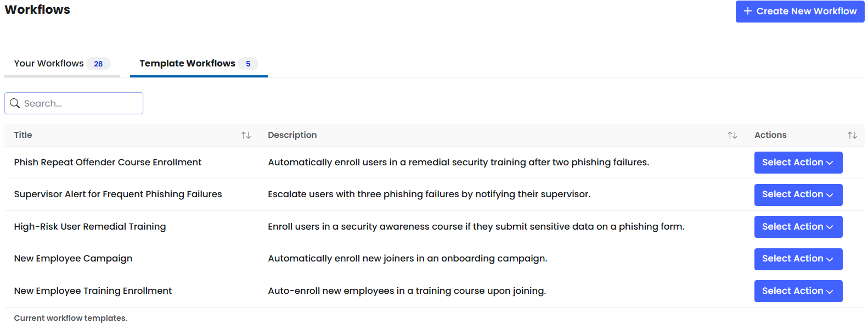Sort workflows by Title column arrows
The height and width of the screenshot is (323, 868).
(x=246, y=135)
